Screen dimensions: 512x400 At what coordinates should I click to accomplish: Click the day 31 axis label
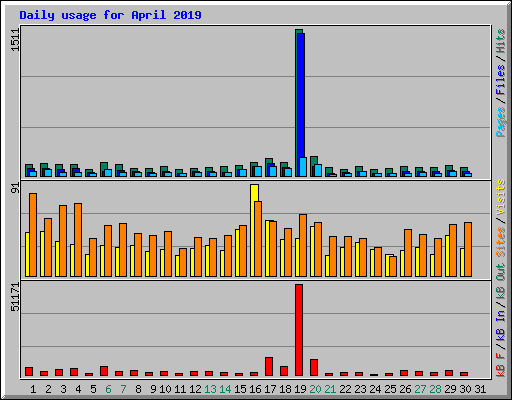(x=480, y=389)
